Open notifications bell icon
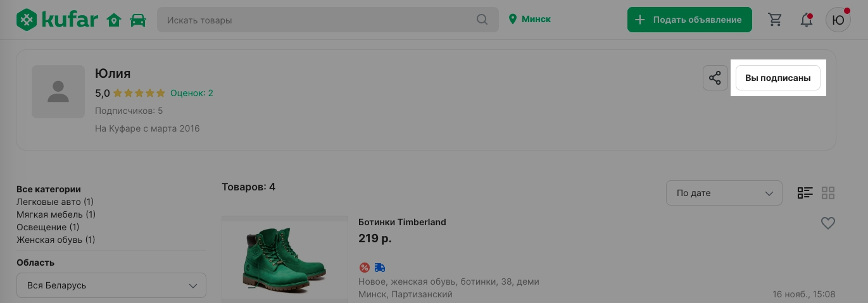This screenshot has height=303, width=868. point(807,20)
